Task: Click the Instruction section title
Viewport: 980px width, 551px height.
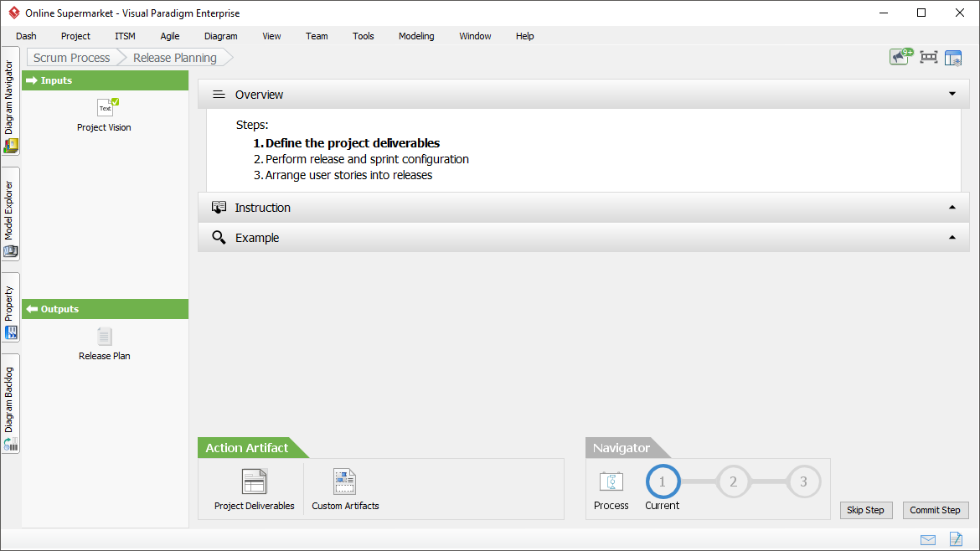Action: (x=262, y=208)
